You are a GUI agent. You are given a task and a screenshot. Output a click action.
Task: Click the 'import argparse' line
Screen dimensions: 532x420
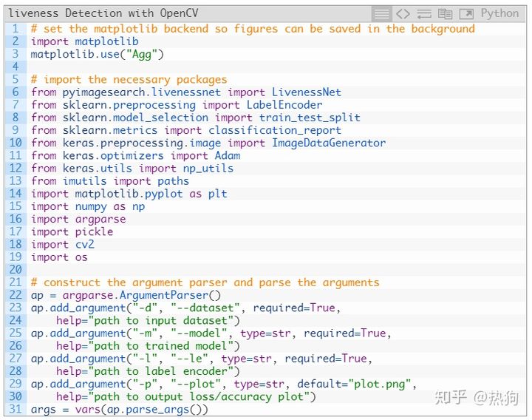78,220
